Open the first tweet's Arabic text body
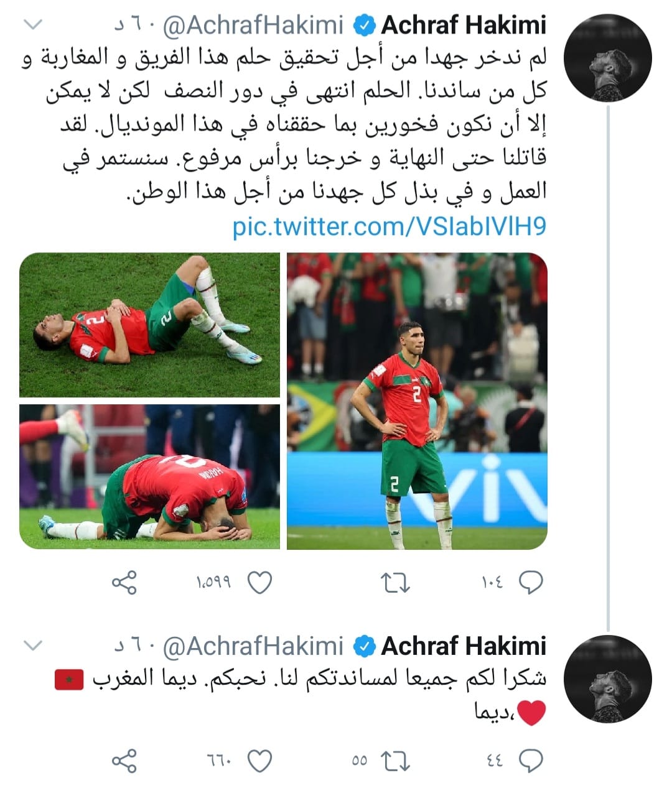672x788 pixels. [x=285, y=125]
